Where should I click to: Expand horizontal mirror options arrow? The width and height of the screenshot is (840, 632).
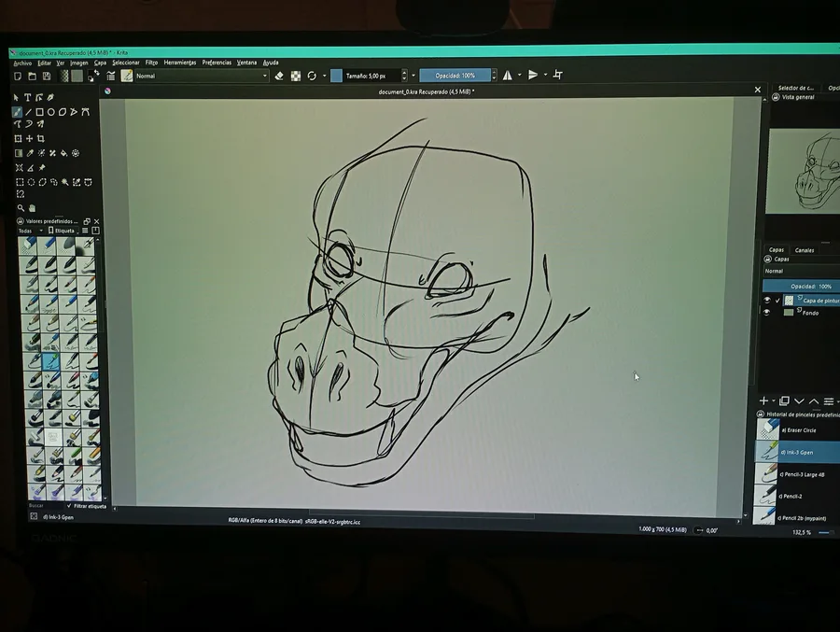pos(520,76)
